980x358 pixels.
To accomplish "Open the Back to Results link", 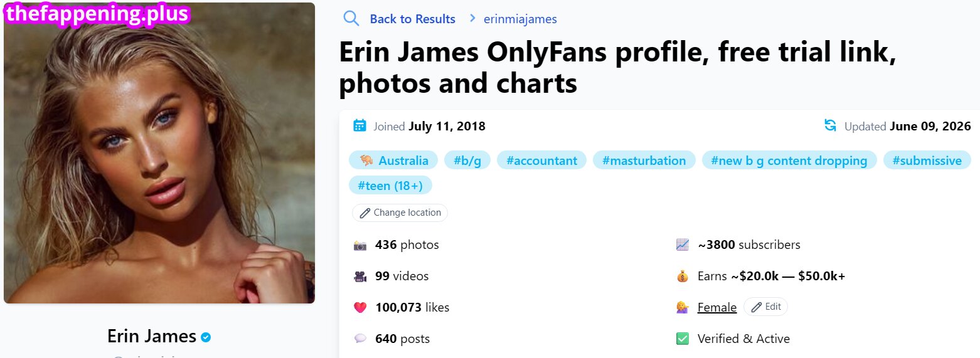I will pyautogui.click(x=412, y=19).
